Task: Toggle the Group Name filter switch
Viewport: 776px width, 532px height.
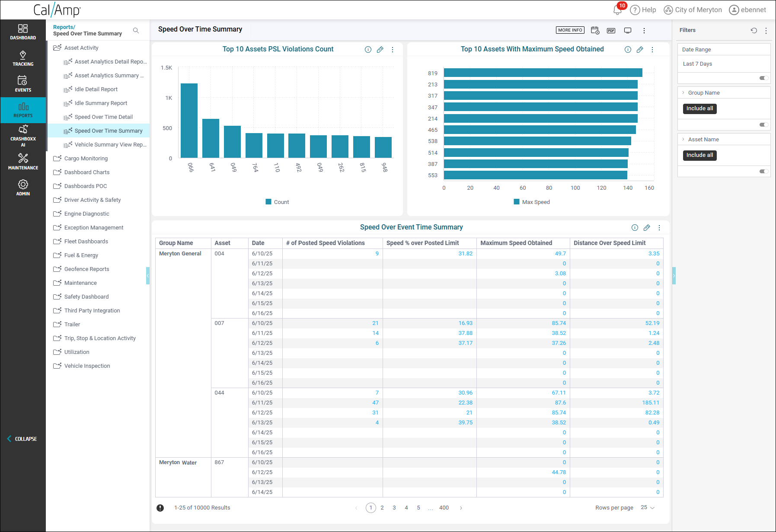Action: (764, 125)
